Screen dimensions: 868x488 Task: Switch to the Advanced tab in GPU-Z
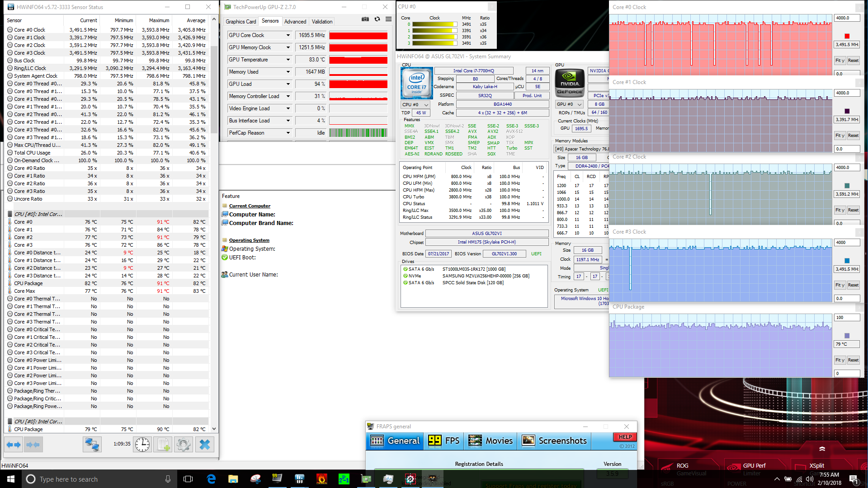coord(295,22)
